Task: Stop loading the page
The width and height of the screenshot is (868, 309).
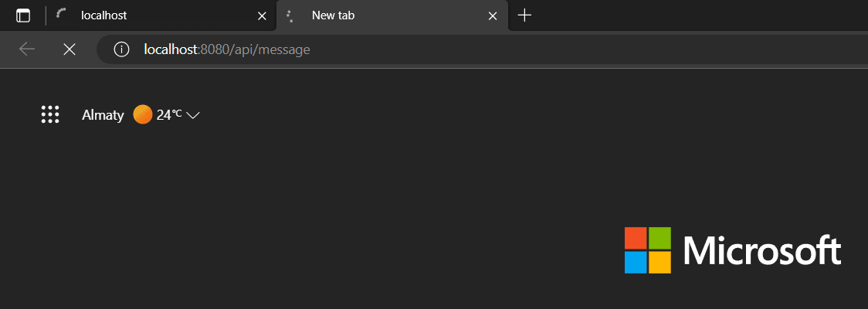Action: point(70,49)
